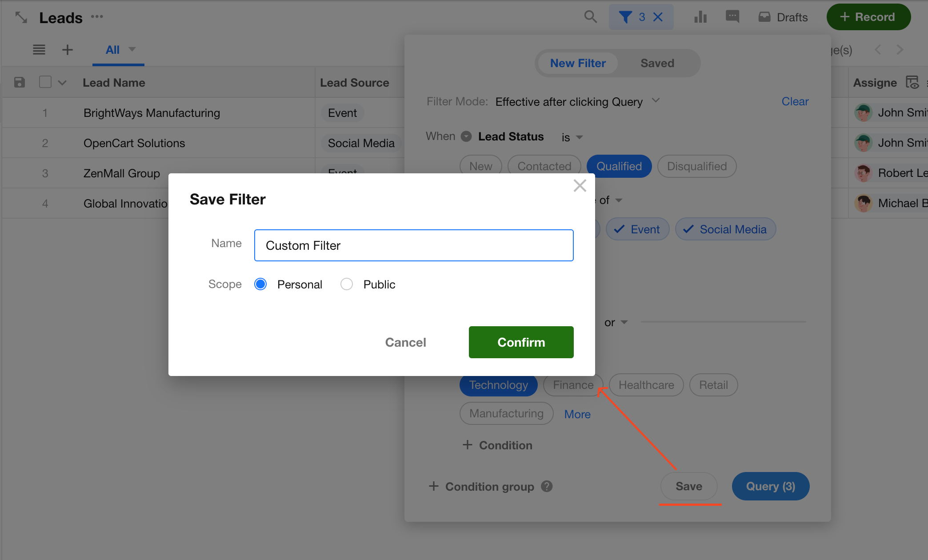928x560 pixels.
Task: Switch to the Saved filters tab
Action: [657, 63]
